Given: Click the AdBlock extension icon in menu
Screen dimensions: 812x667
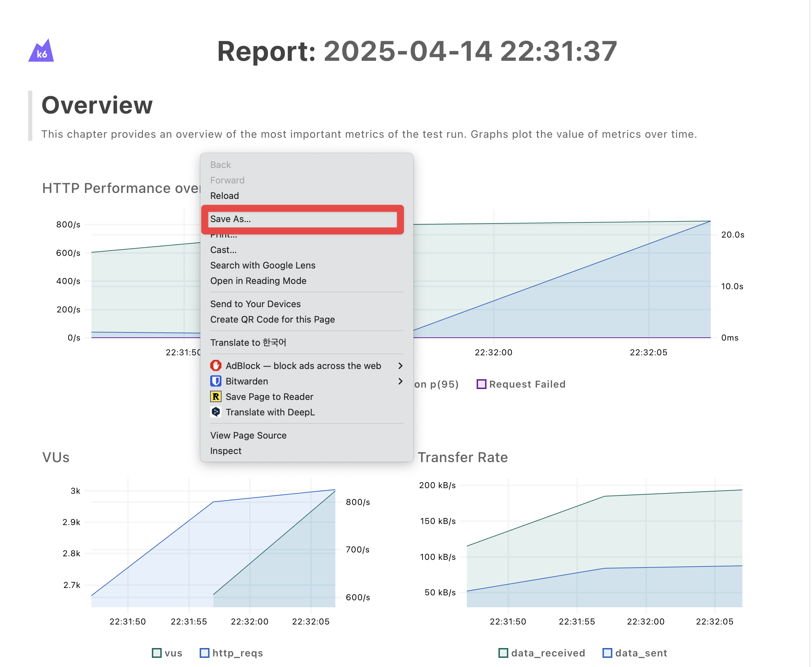Looking at the screenshot, I should (215, 365).
